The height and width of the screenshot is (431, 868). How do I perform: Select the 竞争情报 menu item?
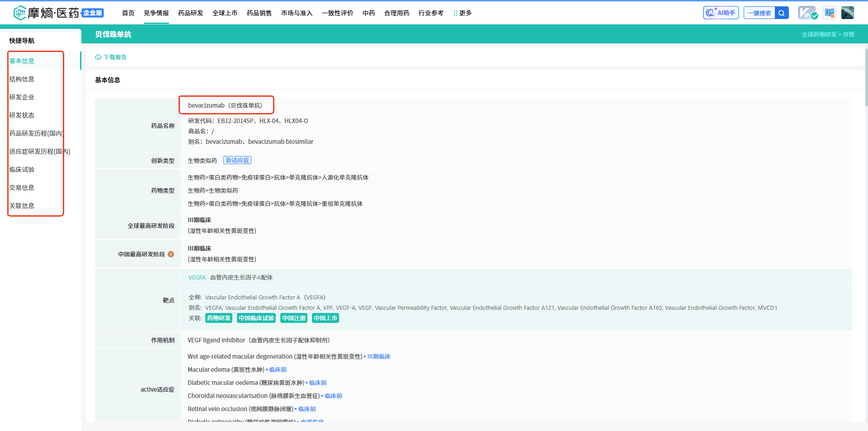click(x=156, y=13)
